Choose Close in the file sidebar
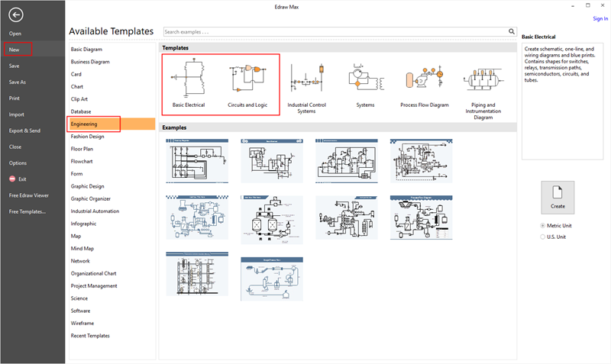The height and width of the screenshot is (364, 611). point(15,147)
